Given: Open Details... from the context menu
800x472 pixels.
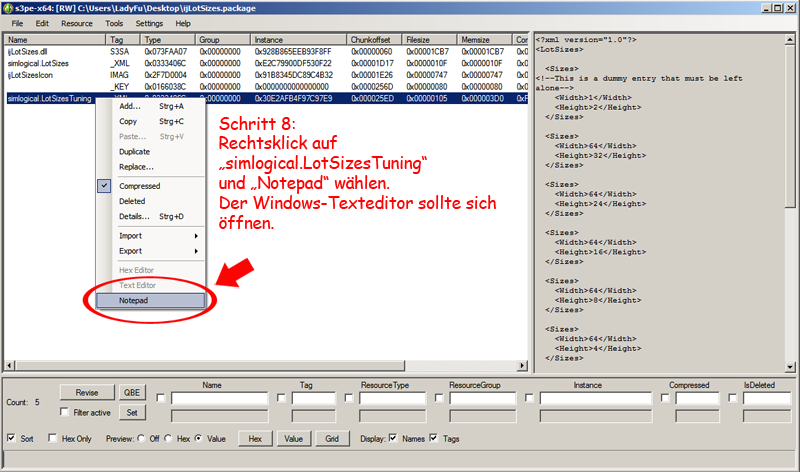Looking at the screenshot, I should pos(151,216).
